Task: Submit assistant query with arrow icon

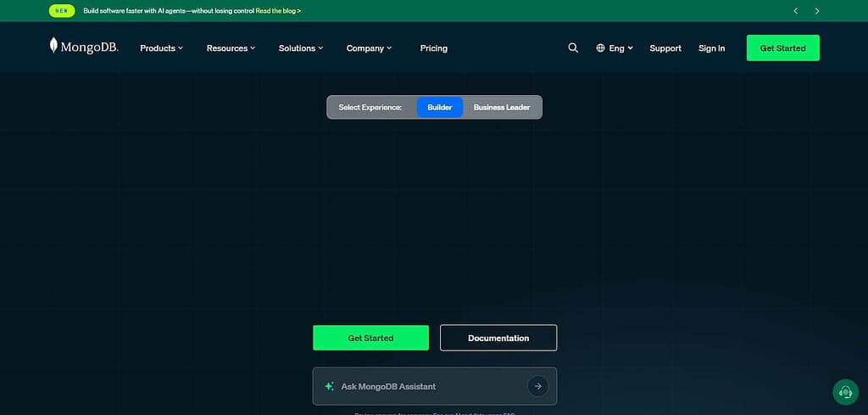Action: tap(537, 386)
